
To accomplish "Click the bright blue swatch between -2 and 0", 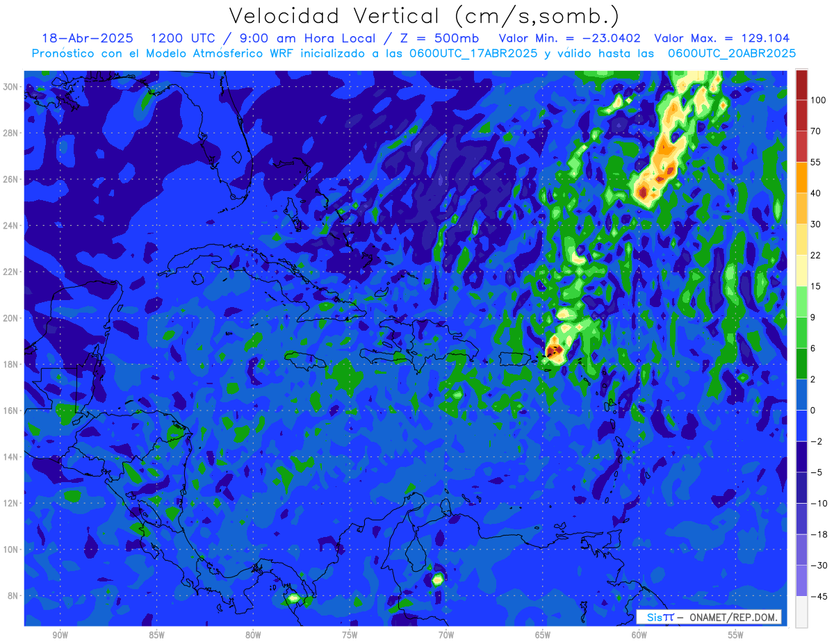I will click(801, 425).
